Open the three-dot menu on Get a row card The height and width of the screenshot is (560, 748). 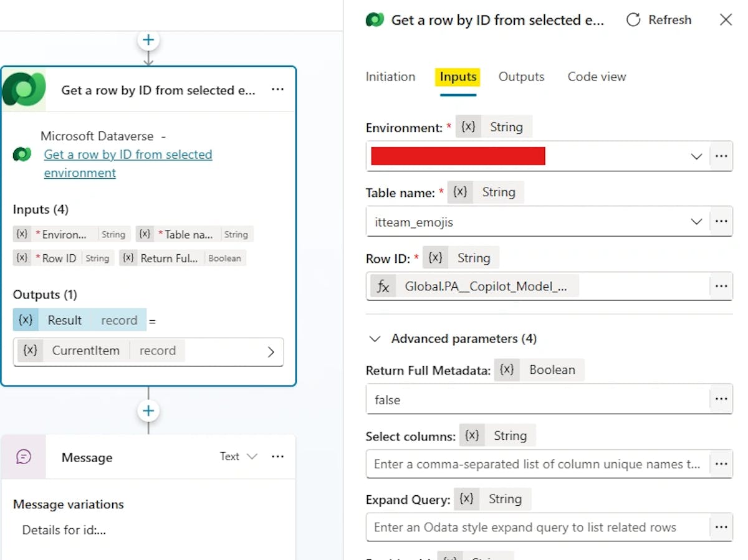coord(278,90)
